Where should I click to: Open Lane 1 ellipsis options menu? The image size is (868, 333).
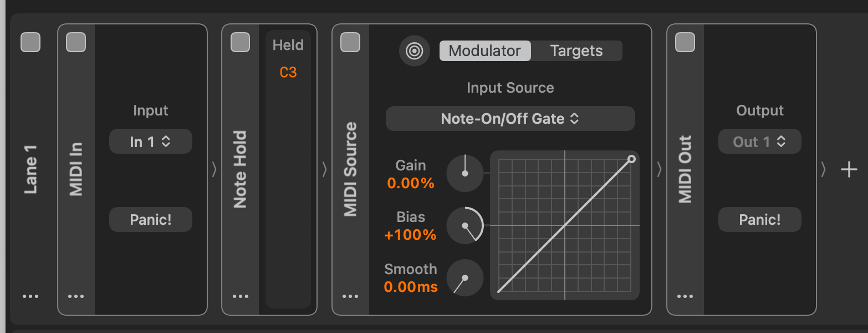(30, 296)
